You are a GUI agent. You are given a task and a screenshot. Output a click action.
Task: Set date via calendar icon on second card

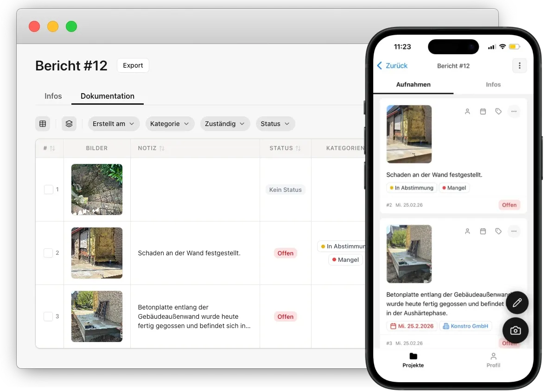tap(483, 231)
